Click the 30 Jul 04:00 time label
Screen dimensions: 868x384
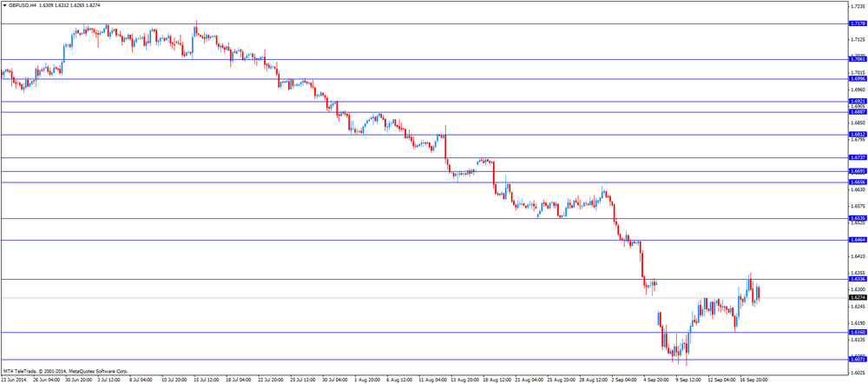pyautogui.click(x=334, y=381)
